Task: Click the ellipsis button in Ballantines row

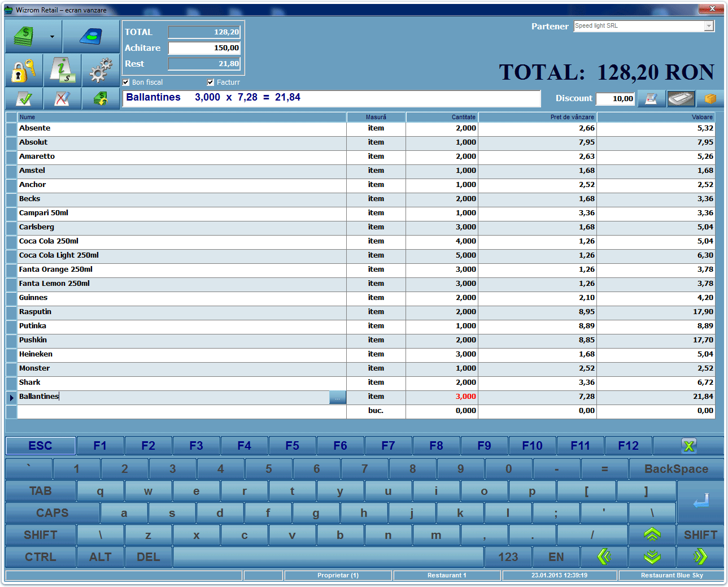Action: pyautogui.click(x=337, y=397)
